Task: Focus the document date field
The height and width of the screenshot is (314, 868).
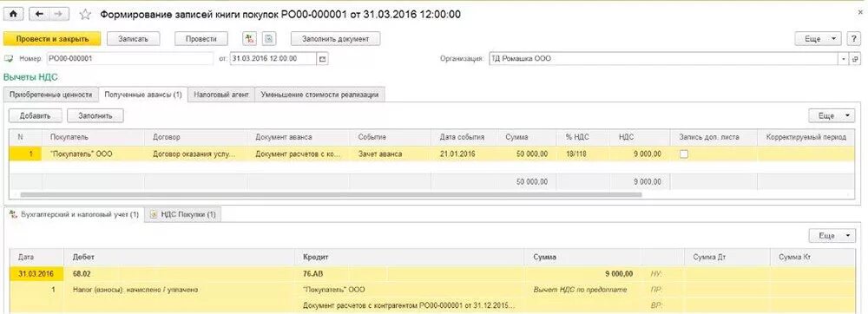Action: [273, 59]
